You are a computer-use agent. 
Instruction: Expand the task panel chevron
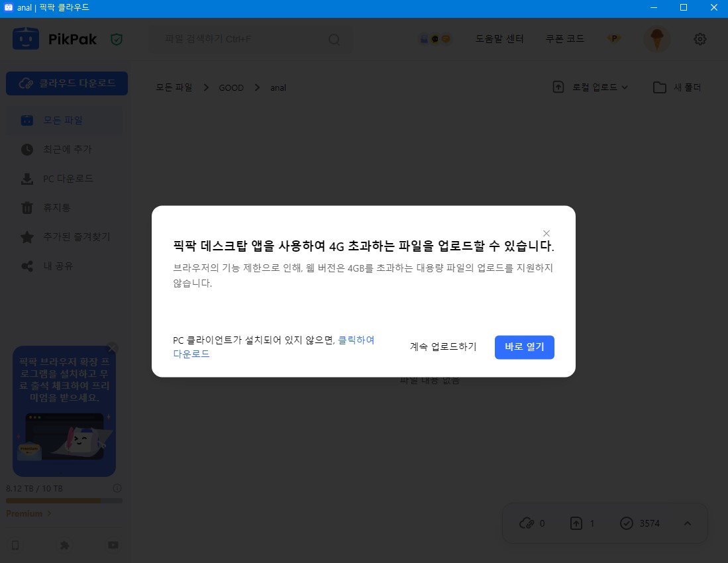pyautogui.click(x=688, y=523)
